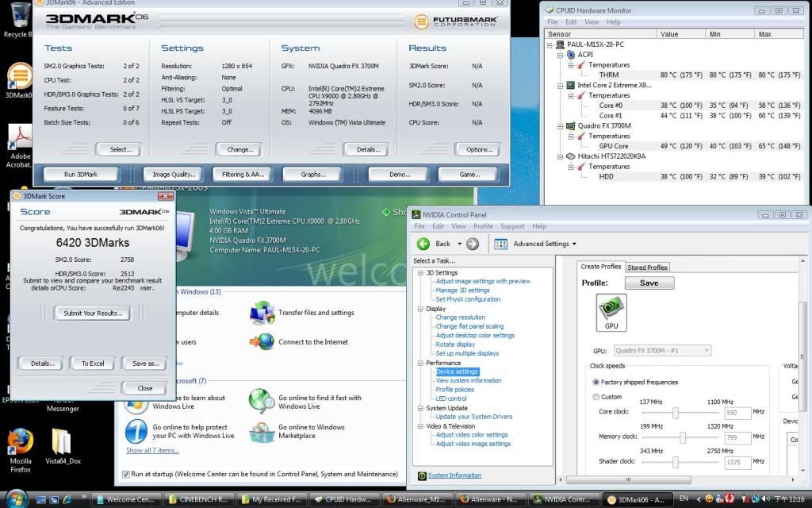The image size is (812, 508).
Task: Open the Show all 7 items link
Action: tap(153, 451)
